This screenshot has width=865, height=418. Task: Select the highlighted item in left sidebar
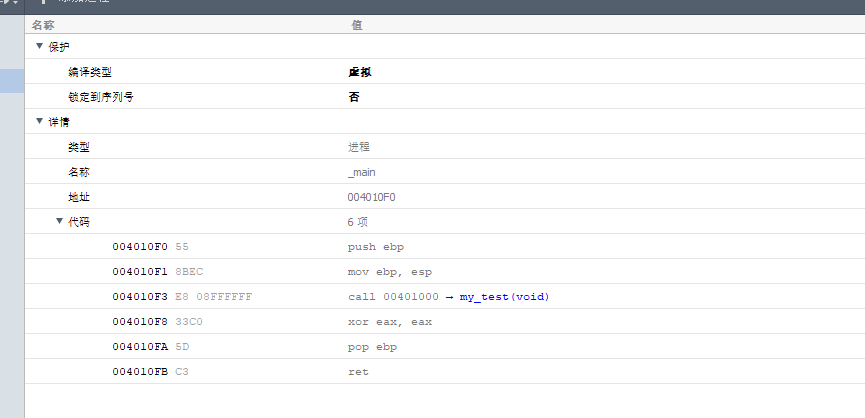[x=12, y=81]
